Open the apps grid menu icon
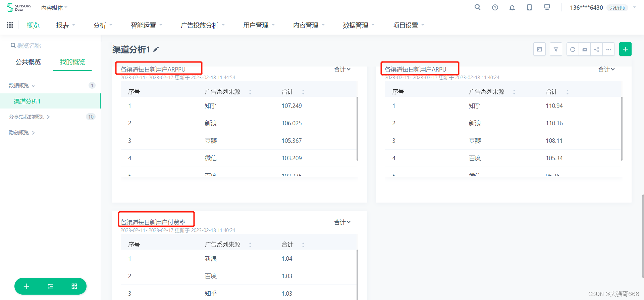 pos(10,25)
